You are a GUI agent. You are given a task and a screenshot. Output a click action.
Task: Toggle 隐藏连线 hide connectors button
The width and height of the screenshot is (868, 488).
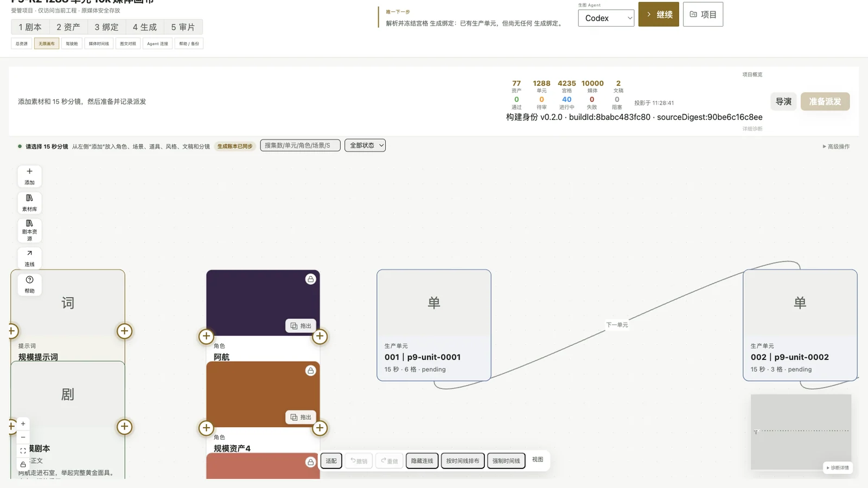422,461
